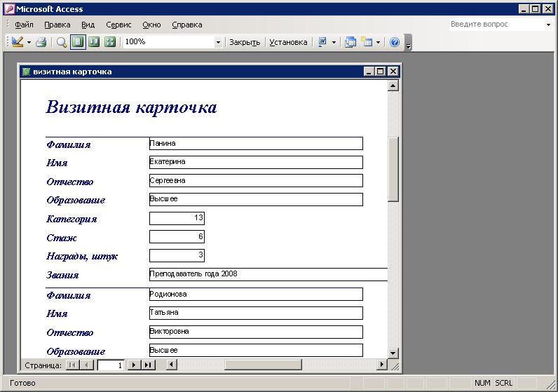Image resolution: width=558 pixels, height=392 pixels.
Task: Go to last page navigation button
Action: point(149,365)
